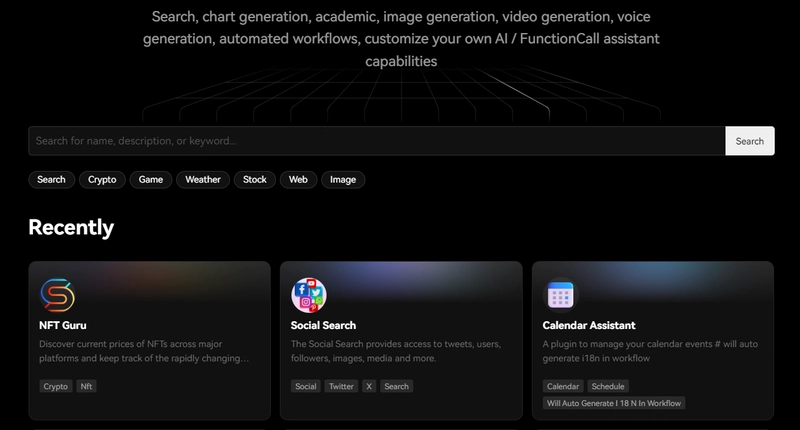Select the Search category filter chip
Viewport: 800px width, 430px height.
[x=51, y=180]
